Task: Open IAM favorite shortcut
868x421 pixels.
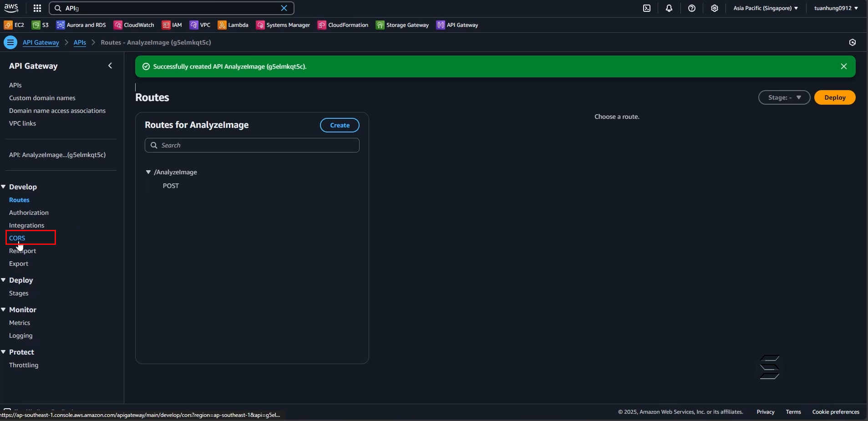Action: click(172, 25)
